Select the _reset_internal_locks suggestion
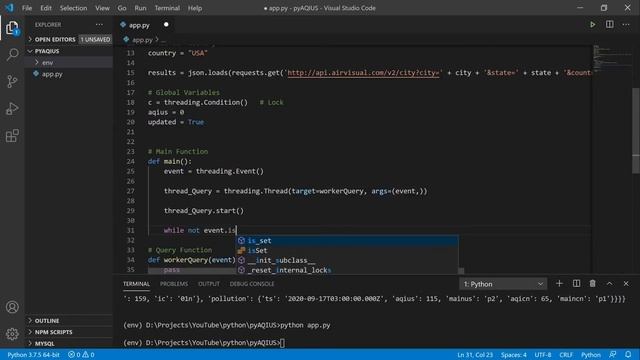The width and height of the screenshot is (640, 360). point(347,270)
